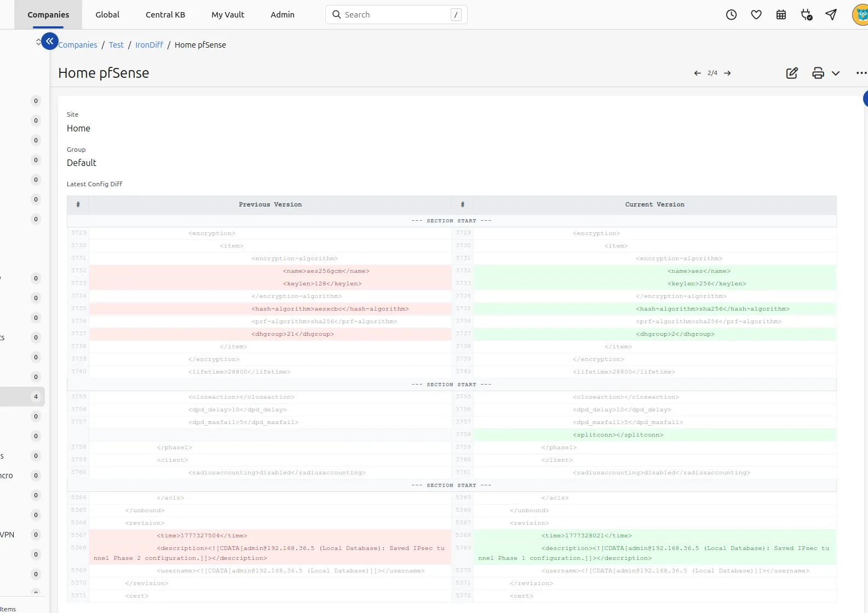Go to next asset arrow

click(727, 73)
